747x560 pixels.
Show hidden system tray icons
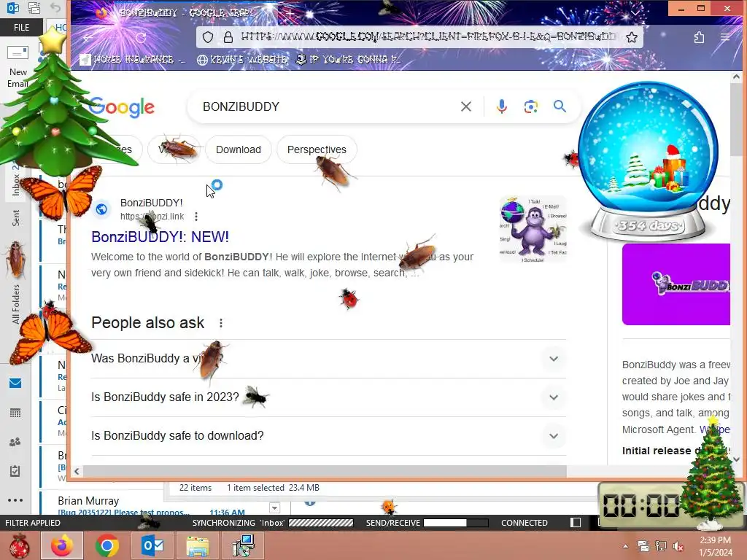pos(625,546)
